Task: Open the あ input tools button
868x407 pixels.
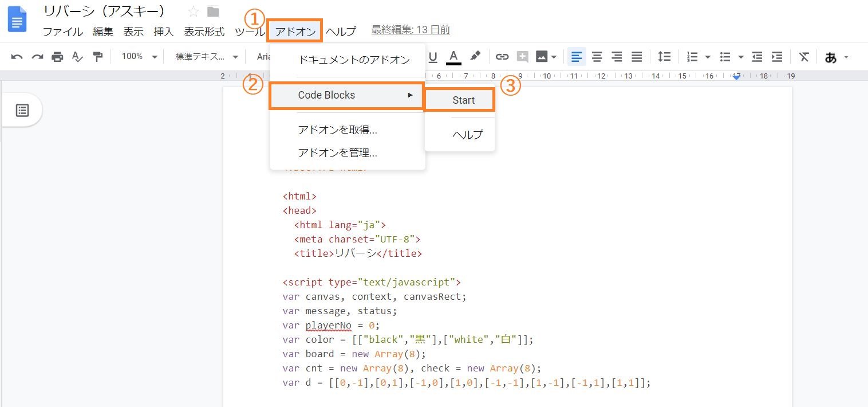Action: (x=830, y=57)
